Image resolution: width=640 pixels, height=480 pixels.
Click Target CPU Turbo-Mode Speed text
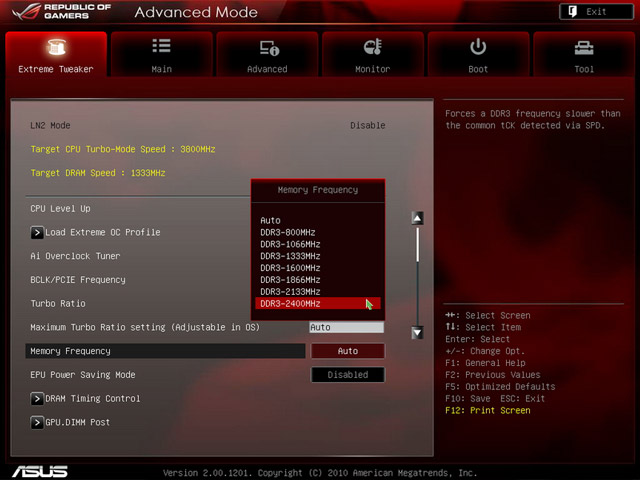click(x=123, y=149)
